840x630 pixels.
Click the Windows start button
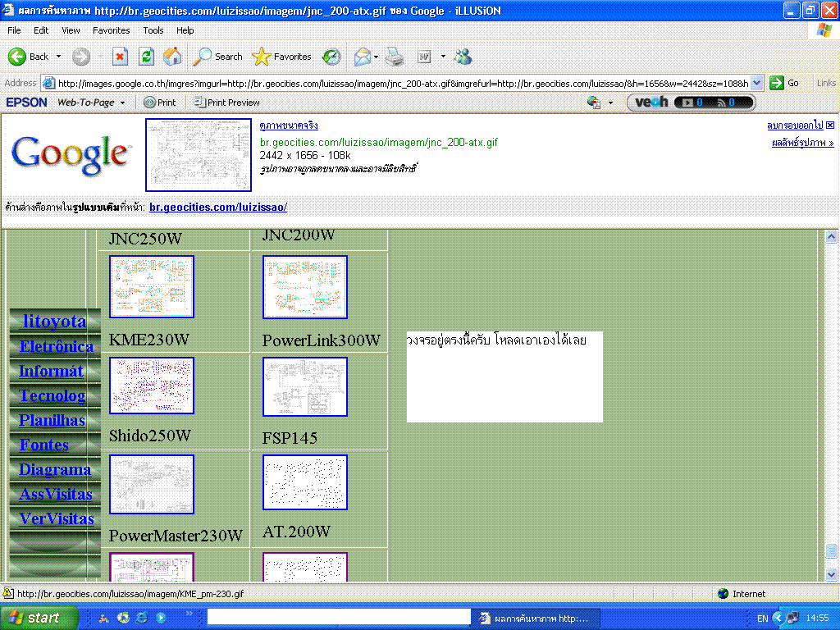[39, 618]
